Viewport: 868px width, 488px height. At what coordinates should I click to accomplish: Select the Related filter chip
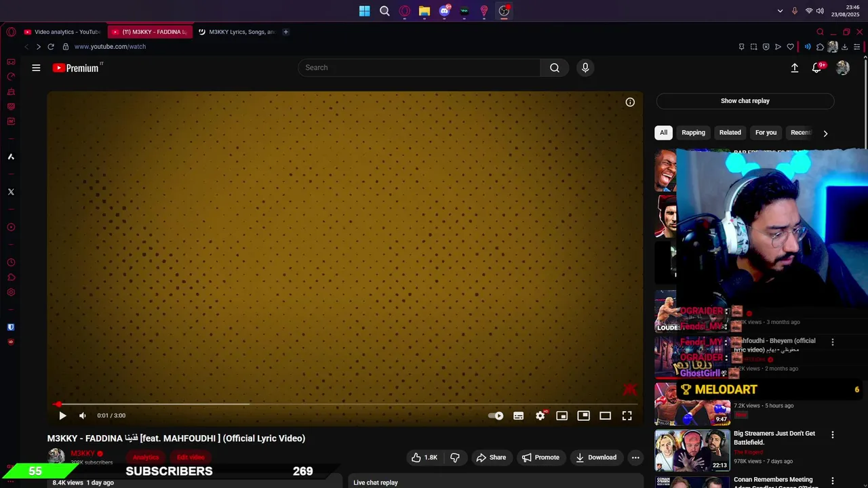[730, 133]
